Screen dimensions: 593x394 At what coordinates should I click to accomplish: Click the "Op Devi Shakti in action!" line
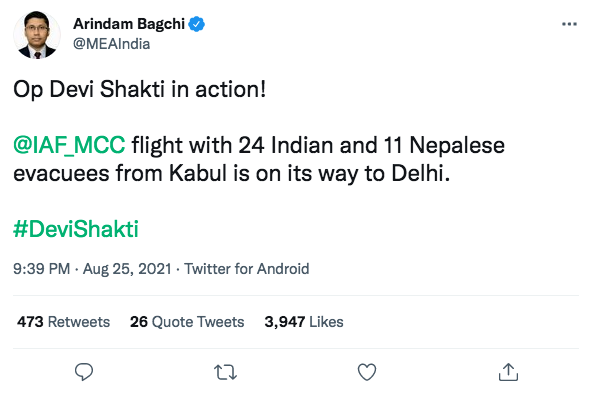[x=140, y=90]
